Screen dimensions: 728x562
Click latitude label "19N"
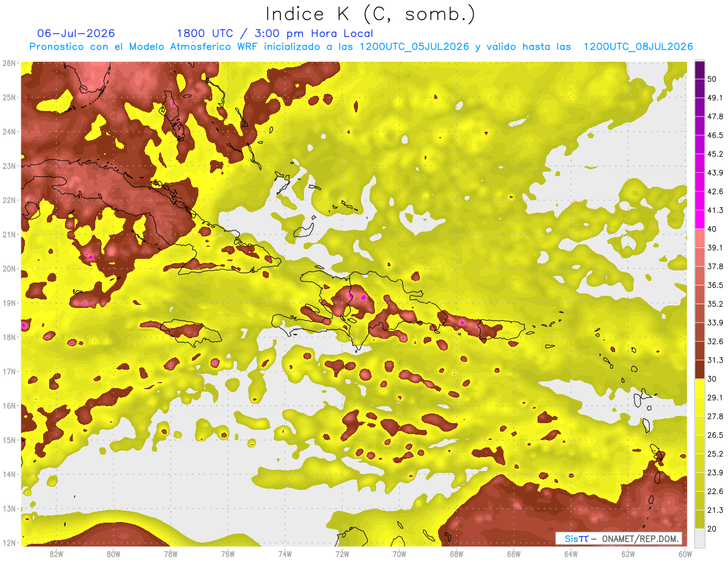point(8,303)
